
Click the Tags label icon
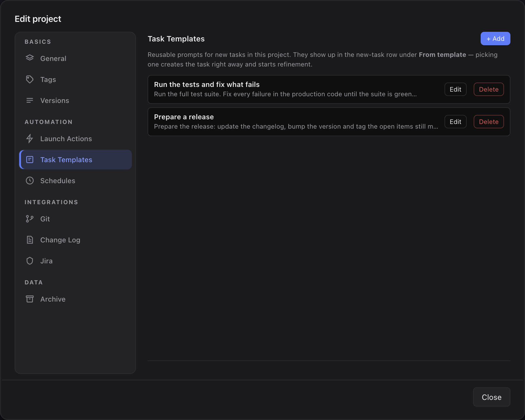click(30, 79)
